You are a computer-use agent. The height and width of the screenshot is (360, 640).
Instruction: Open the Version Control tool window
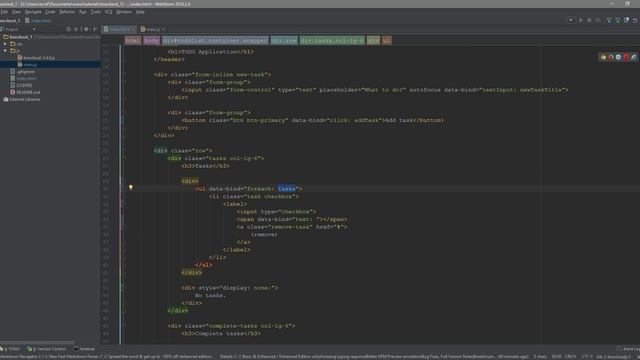pyautogui.click(x=47, y=349)
